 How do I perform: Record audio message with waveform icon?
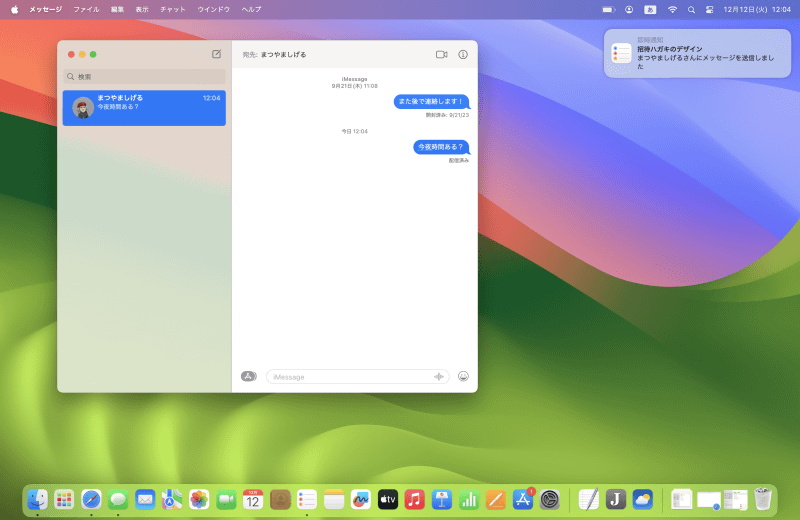click(x=439, y=377)
